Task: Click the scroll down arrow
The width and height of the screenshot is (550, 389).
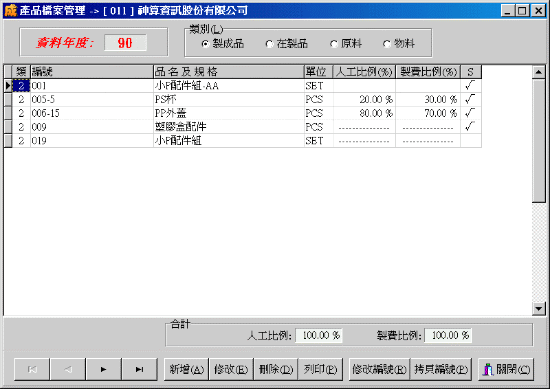Action: pyautogui.click(x=538, y=309)
